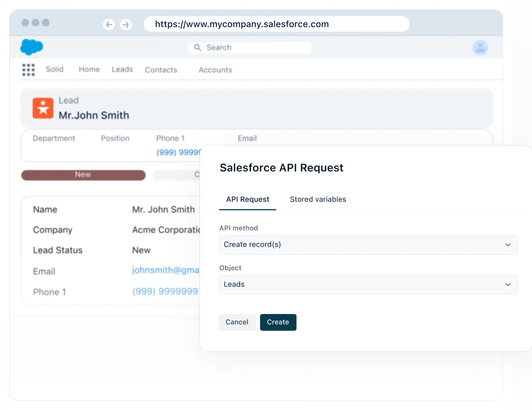The image size is (532, 410).
Task: Open the Create record(s) API method dropdown
Action: point(368,245)
